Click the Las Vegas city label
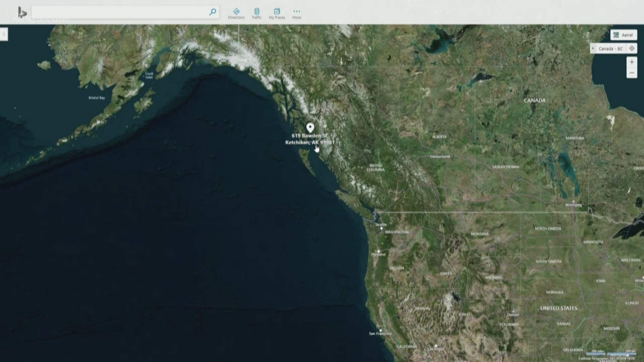 coord(436,349)
